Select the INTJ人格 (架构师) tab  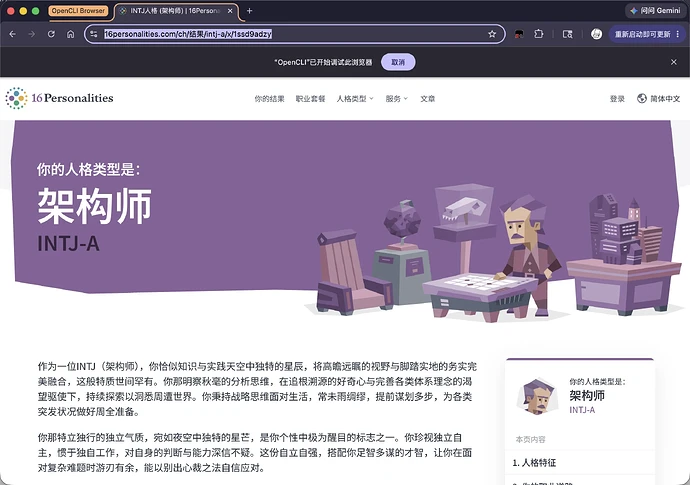(176, 11)
